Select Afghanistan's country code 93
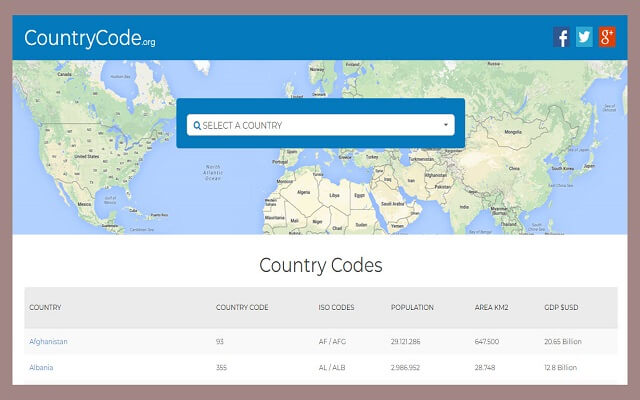This screenshot has width=640, height=400. click(x=220, y=342)
